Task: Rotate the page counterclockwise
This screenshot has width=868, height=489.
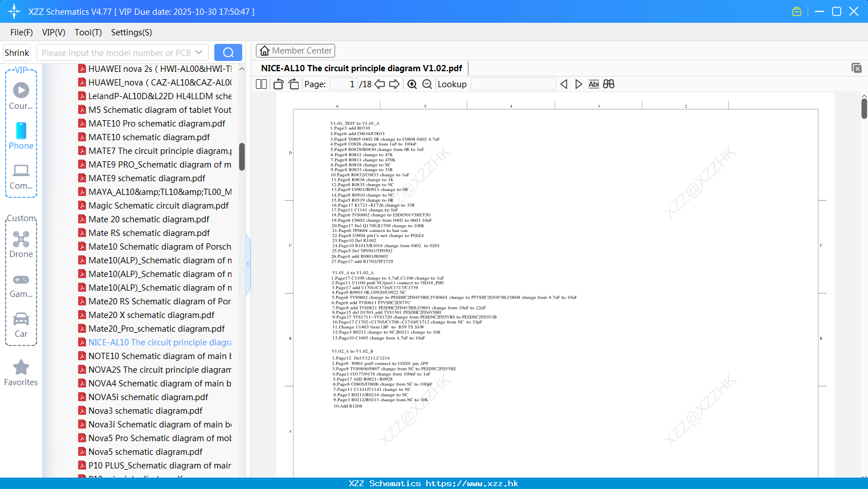Action: (278, 84)
